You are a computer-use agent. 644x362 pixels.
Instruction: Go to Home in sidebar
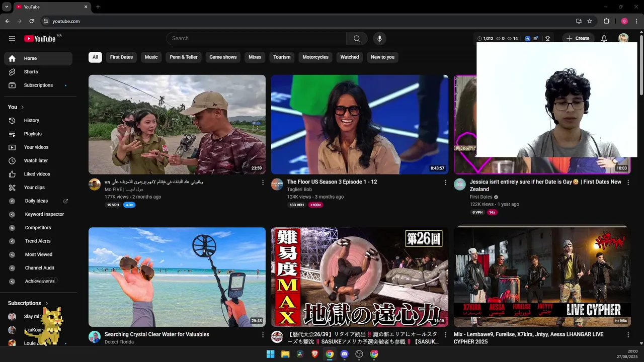(38, 58)
